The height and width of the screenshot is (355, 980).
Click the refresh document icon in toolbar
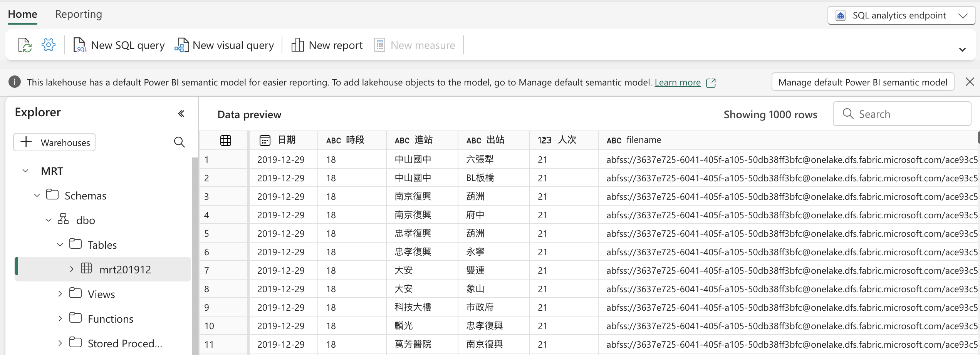point(25,45)
